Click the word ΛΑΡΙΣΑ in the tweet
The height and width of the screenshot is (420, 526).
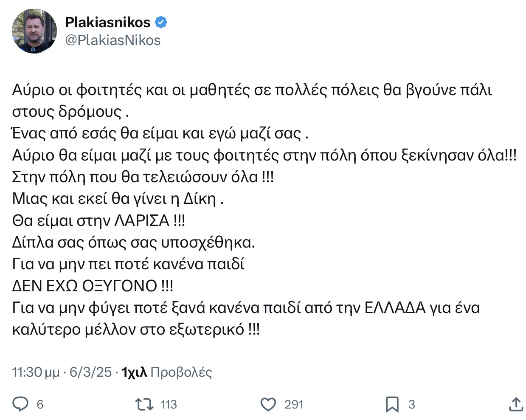tap(142, 220)
